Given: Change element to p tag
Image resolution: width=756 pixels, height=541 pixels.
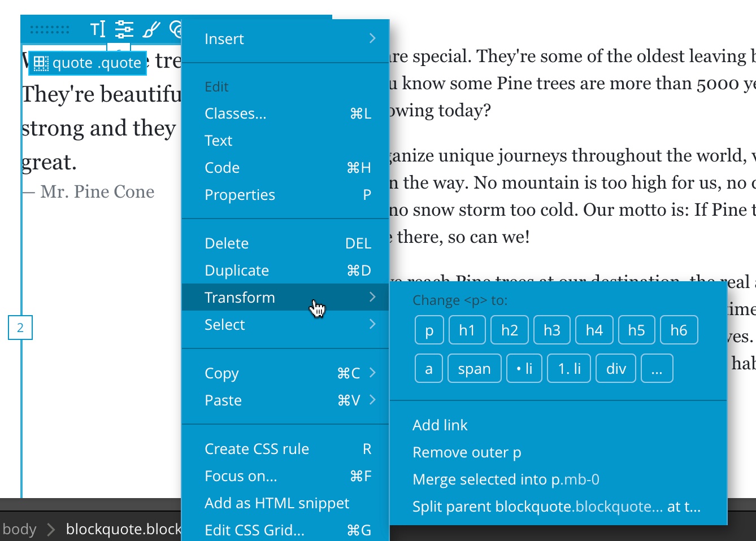Looking at the screenshot, I should pos(429,330).
